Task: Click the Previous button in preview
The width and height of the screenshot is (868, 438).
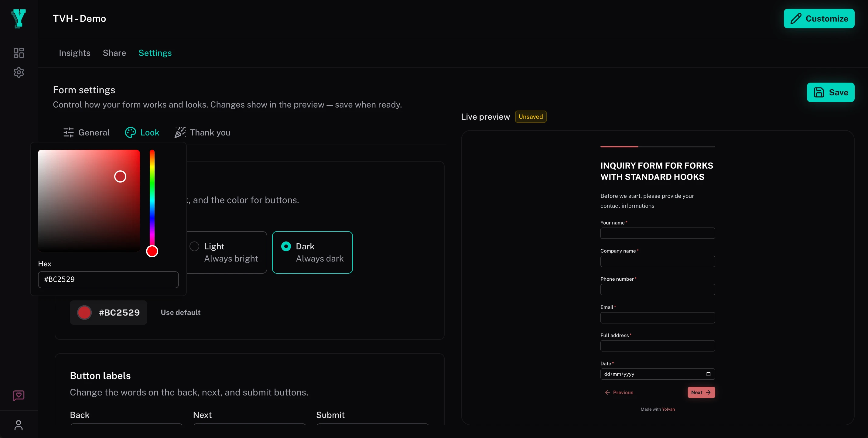Action: (619, 392)
